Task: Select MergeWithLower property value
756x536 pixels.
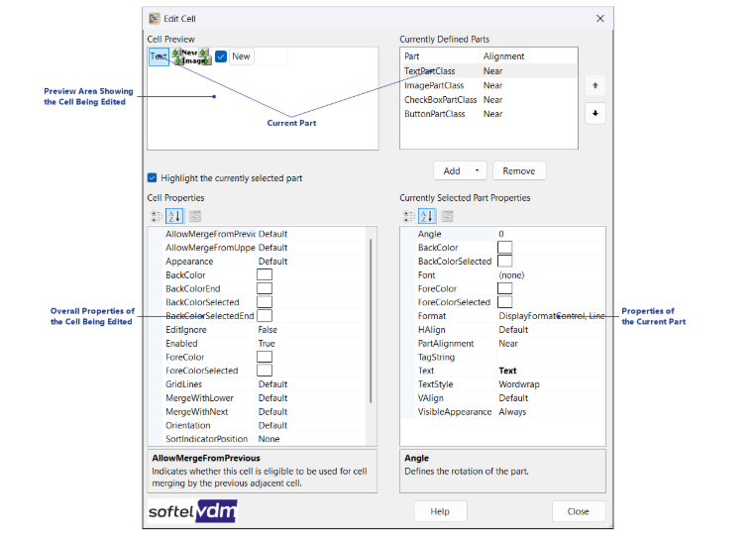Action: [x=311, y=398]
